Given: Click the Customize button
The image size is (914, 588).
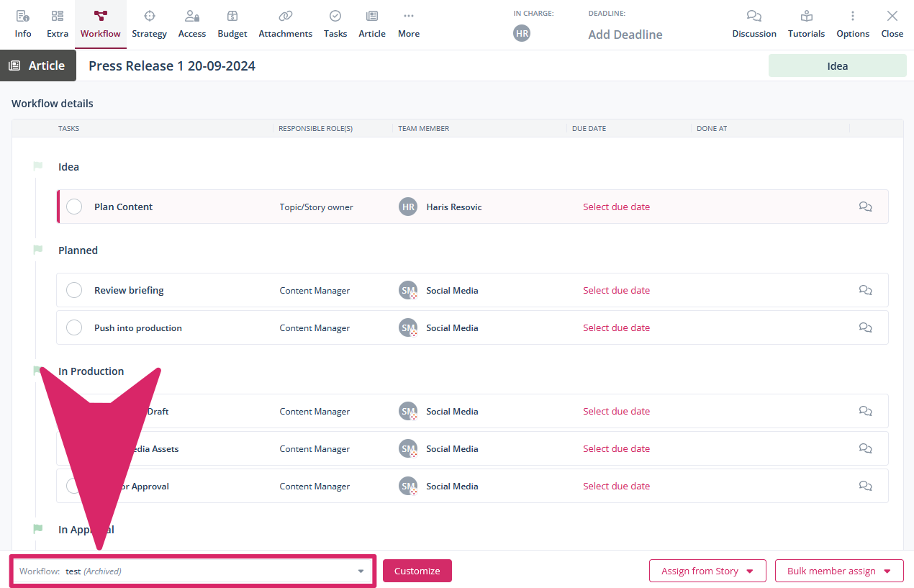Looking at the screenshot, I should click(x=417, y=571).
